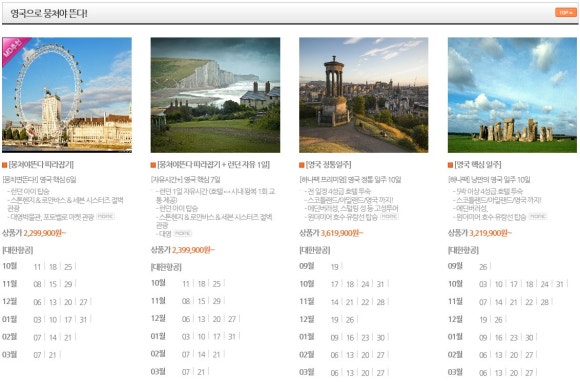Select 12월 27 in 영국 핵심 6일
The height and width of the screenshot is (382, 580).
[84, 302]
